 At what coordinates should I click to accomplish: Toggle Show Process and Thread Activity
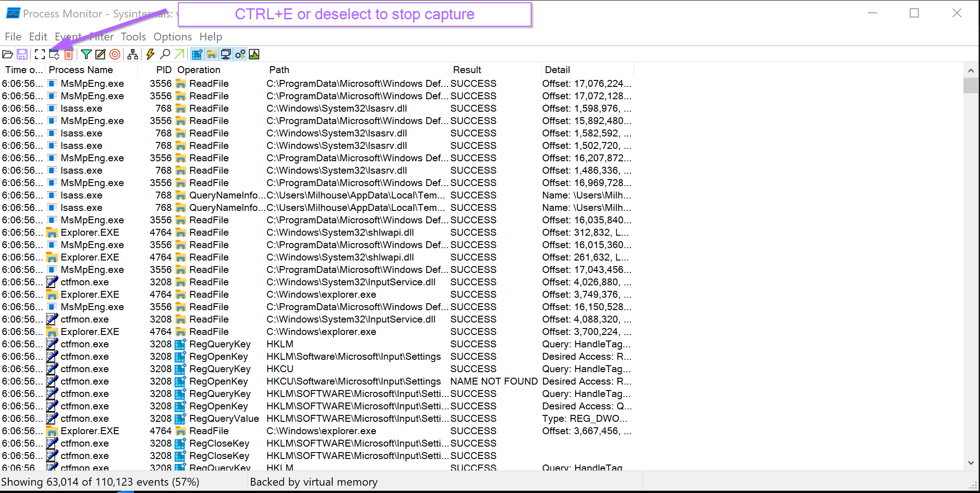pyautogui.click(x=240, y=55)
